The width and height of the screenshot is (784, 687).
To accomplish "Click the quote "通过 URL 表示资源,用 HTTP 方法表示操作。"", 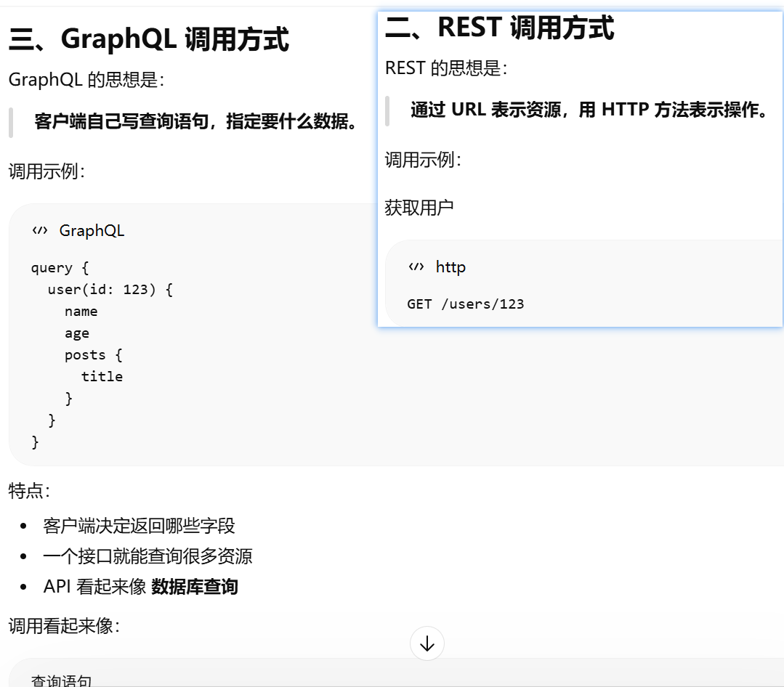I will pos(589,110).
